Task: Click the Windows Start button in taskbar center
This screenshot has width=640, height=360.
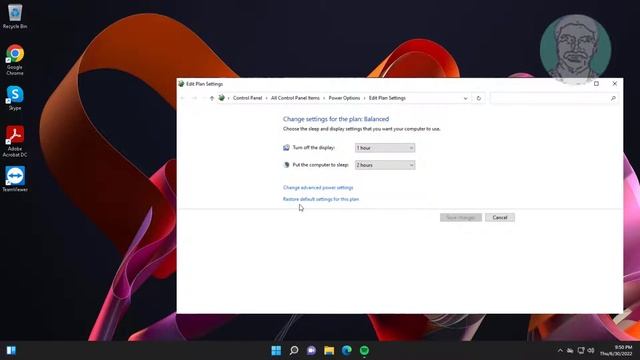Action: click(x=276, y=350)
